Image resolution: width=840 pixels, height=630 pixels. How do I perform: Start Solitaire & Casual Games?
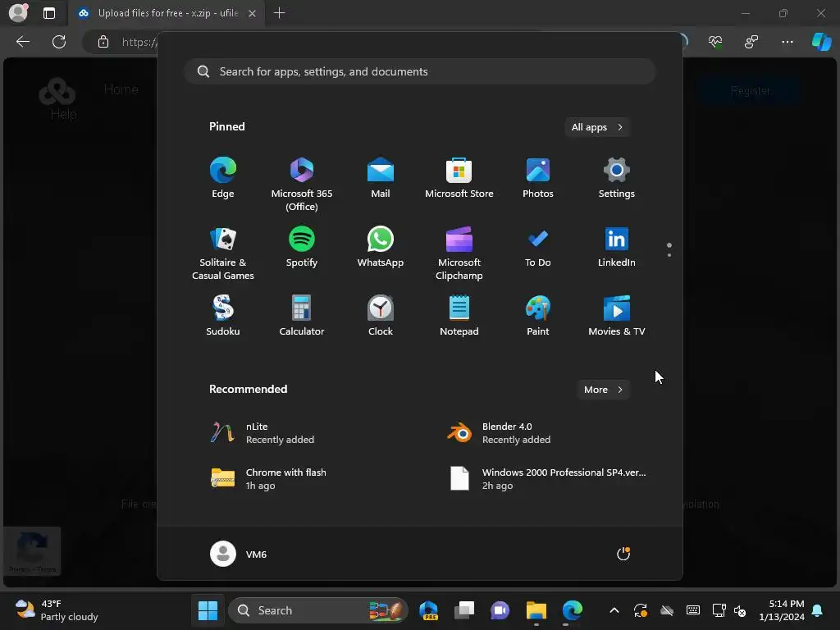point(223,253)
